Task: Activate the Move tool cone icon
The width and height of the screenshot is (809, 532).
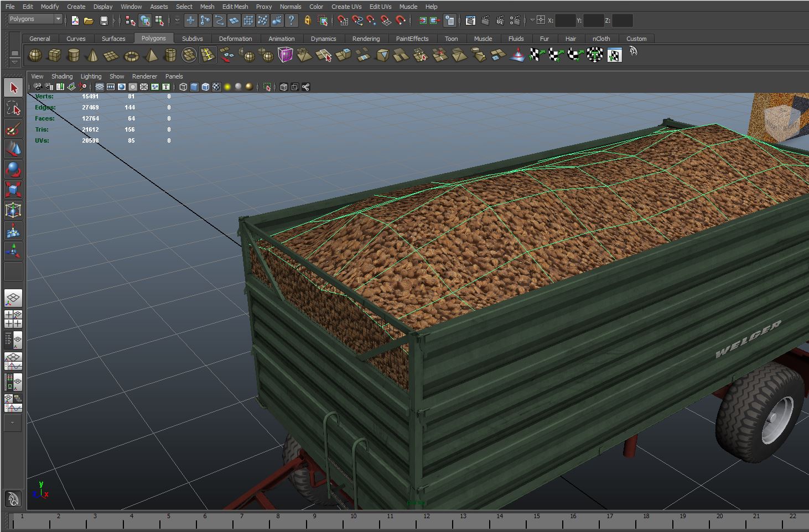Action: [x=13, y=150]
